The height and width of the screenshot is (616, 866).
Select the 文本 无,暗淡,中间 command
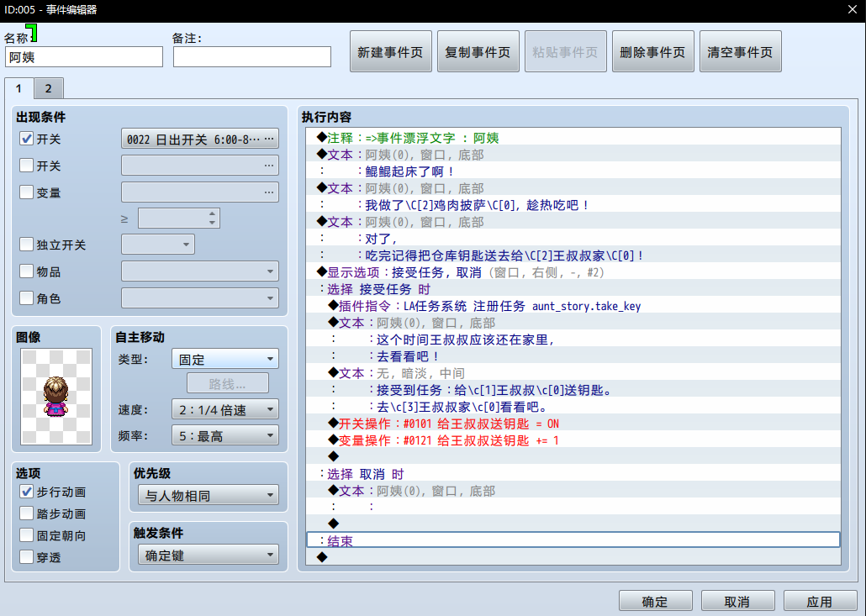tap(573, 373)
